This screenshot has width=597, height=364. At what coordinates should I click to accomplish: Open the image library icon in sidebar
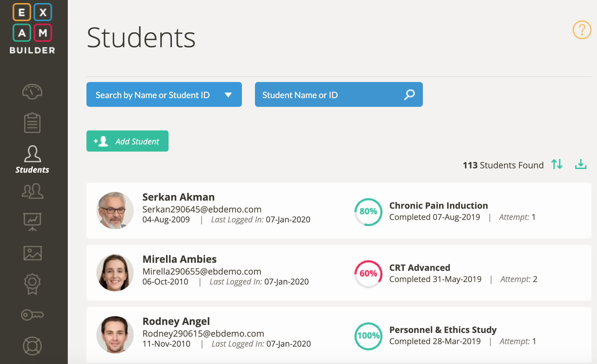tap(32, 253)
